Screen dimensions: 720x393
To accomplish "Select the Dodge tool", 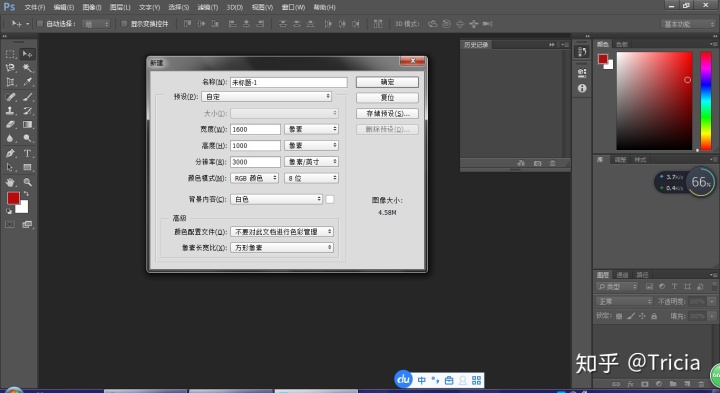I will [28, 138].
